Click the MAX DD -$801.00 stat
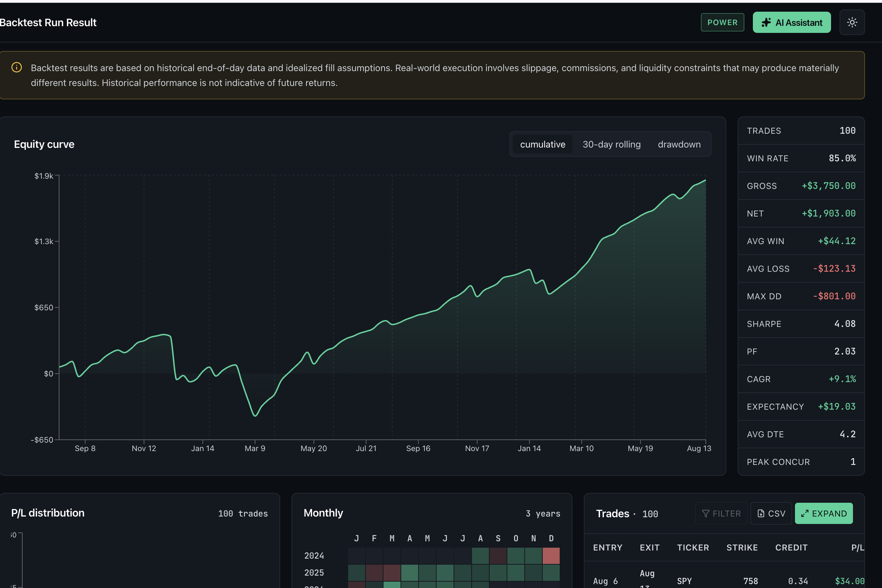Viewport: 882px width, 588px height. pos(801,296)
